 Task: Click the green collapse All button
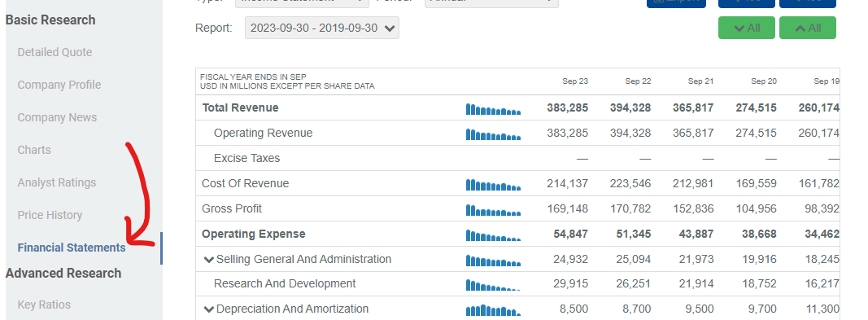pos(808,28)
